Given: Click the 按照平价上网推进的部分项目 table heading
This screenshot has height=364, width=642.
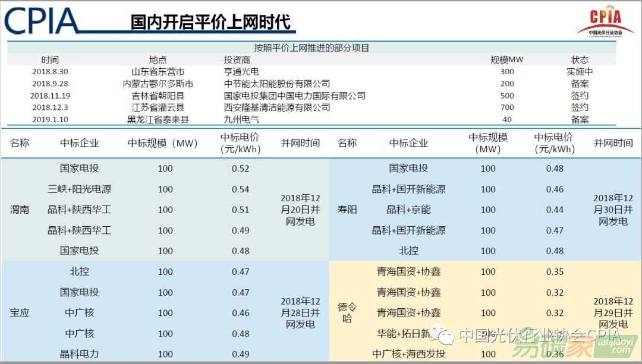Looking at the screenshot, I should (x=311, y=48).
